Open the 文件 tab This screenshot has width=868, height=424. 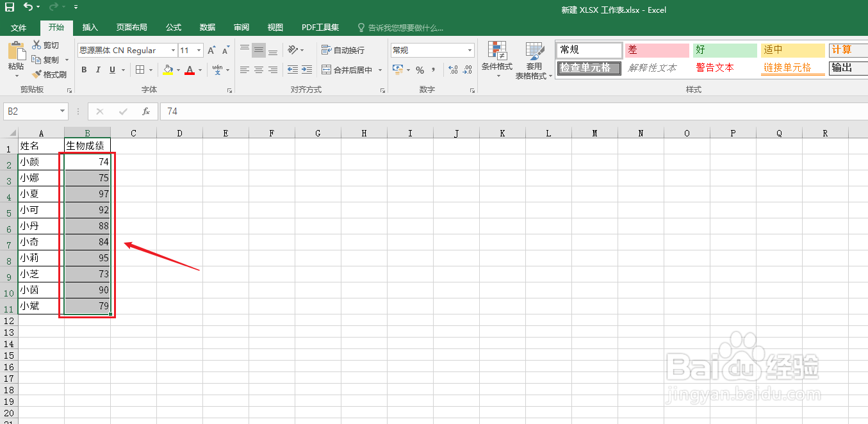[x=19, y=28]
